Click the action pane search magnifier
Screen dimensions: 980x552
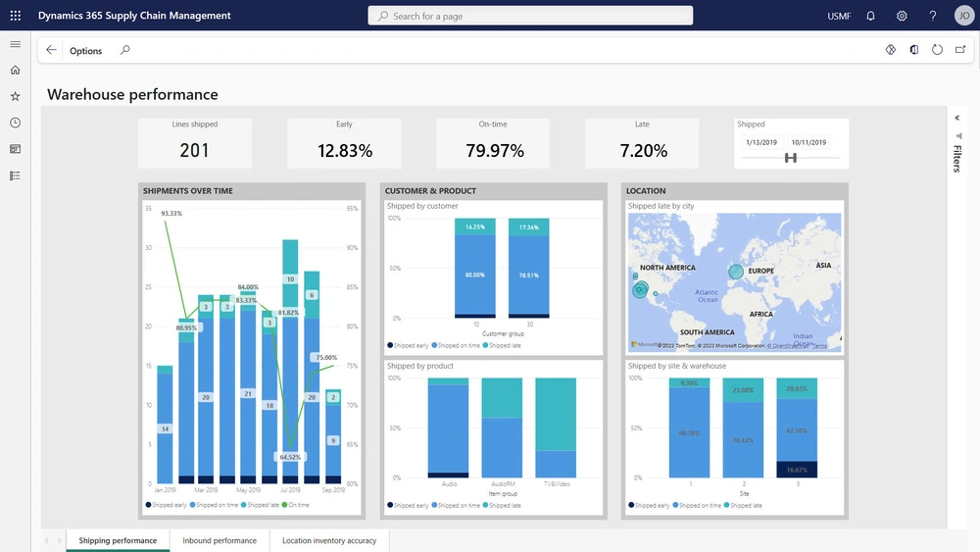click(x=125, y=50)
